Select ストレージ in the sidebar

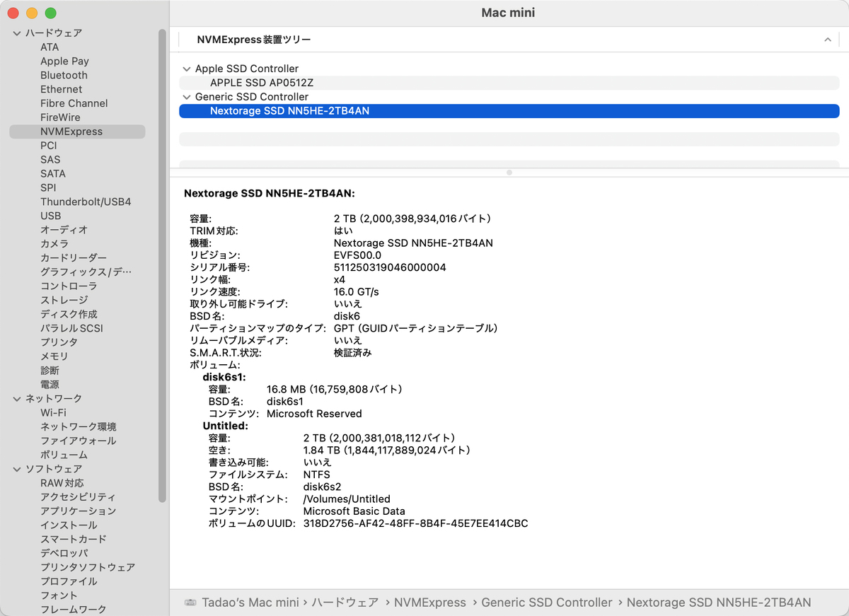[64, 301]
